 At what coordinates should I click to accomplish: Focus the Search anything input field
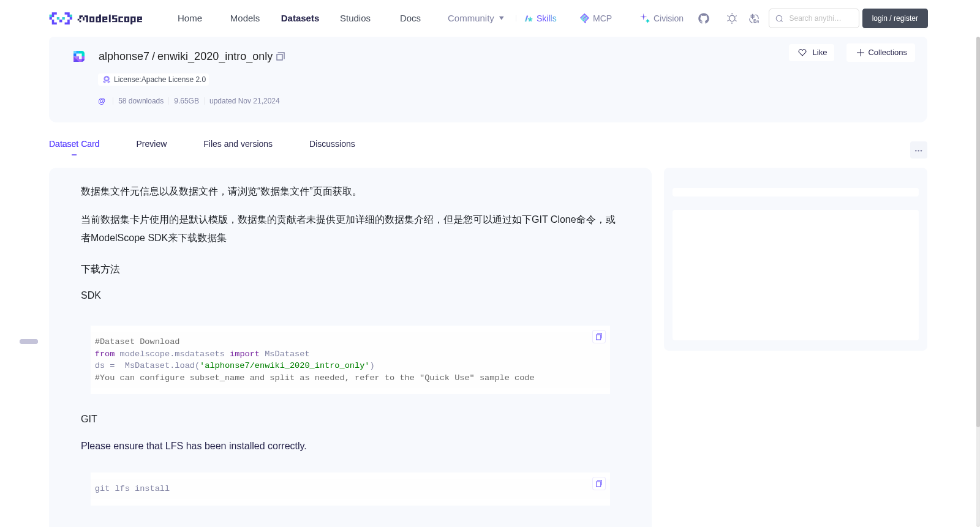[814, 18]
